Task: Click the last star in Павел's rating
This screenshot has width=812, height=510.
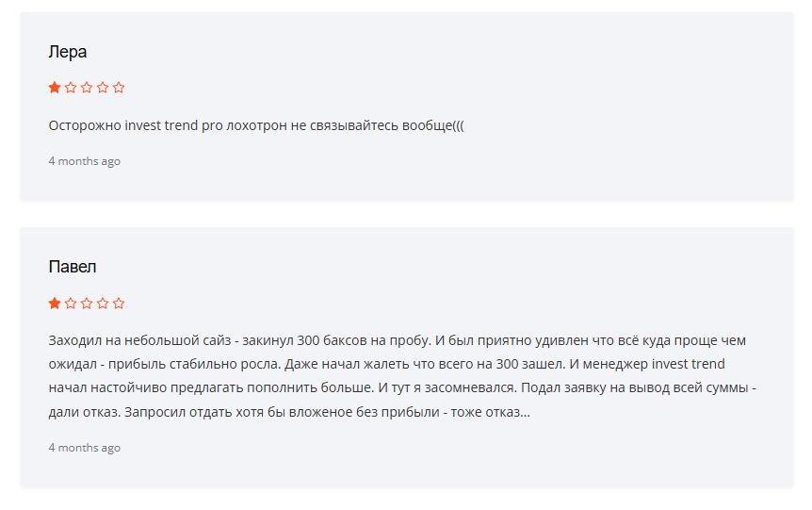Action: (119, 304)
